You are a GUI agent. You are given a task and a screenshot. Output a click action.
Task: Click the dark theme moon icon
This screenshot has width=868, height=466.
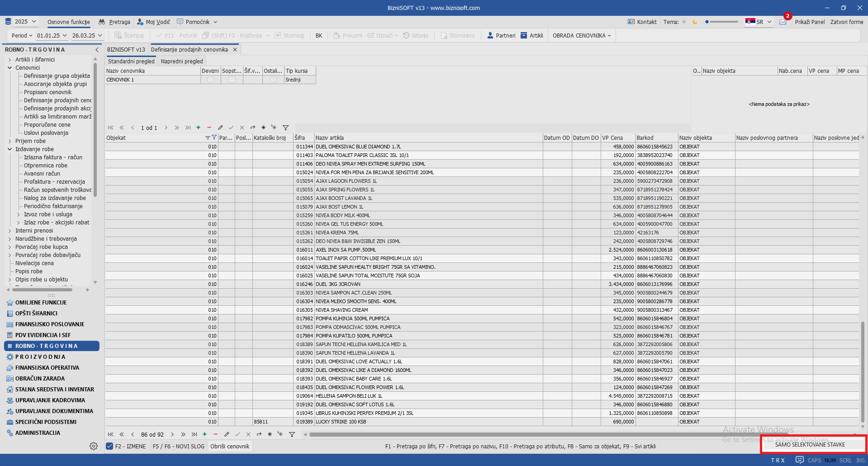[x=695, y=22]
